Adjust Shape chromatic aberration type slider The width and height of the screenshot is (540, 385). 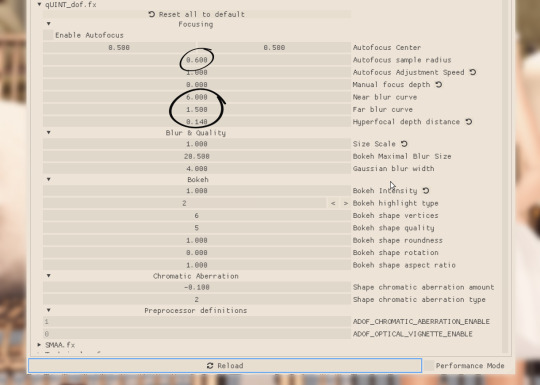197,300
